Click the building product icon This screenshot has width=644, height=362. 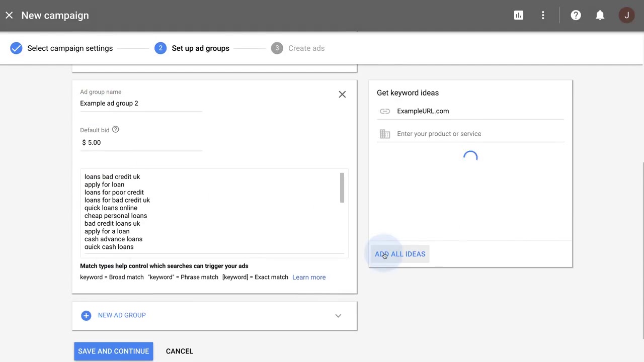[x=385, y=134]
